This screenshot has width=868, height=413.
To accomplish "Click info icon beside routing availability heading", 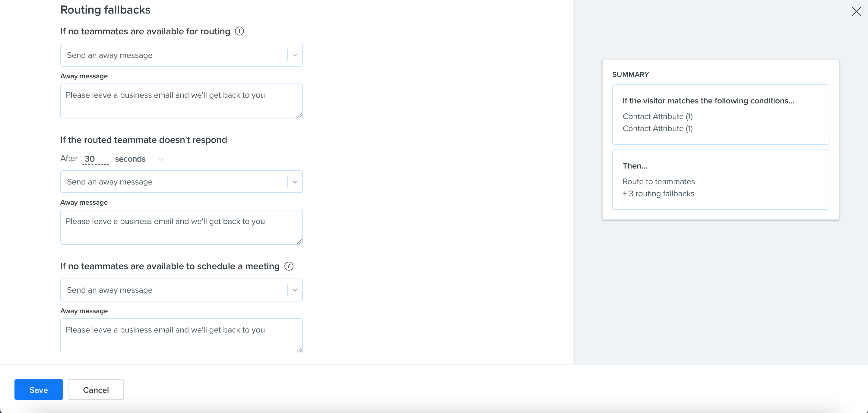I will tap(239, 31).
